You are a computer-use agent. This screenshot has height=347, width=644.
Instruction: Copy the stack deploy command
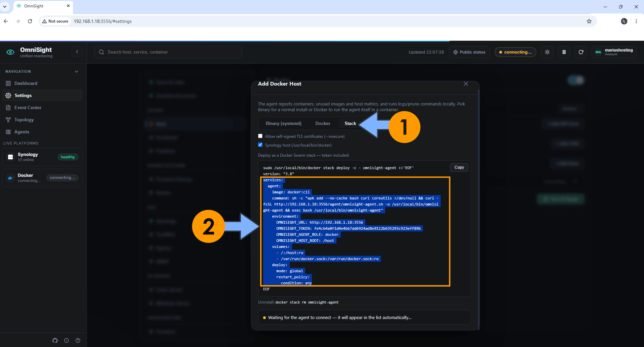[459, 167]
